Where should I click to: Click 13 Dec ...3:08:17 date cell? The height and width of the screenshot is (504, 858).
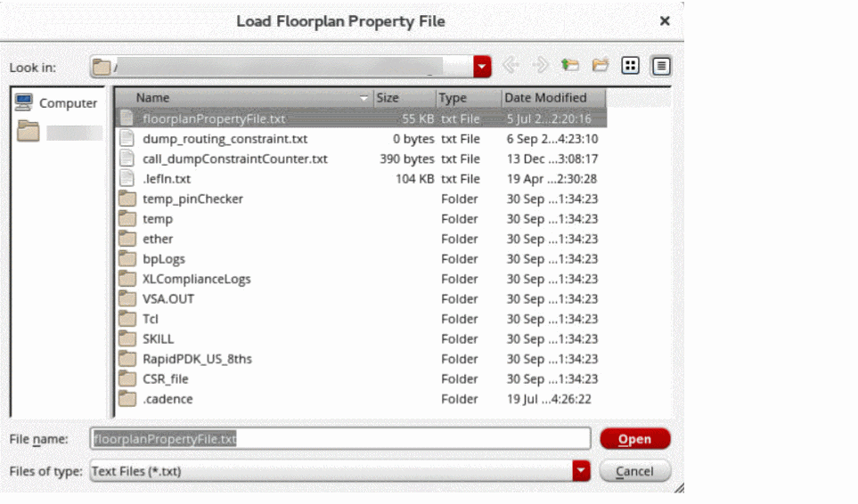tap(552, 159)
